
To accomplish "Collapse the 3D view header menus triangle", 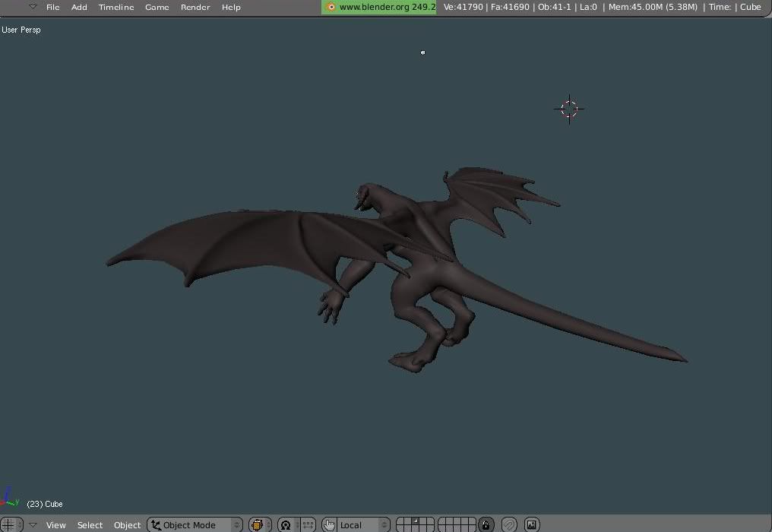I will [x=33, y=524].
